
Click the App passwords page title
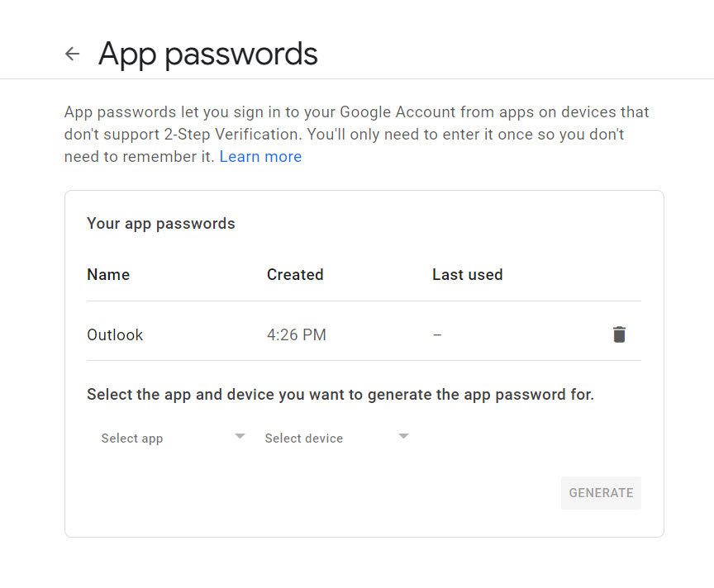[208, 55]
